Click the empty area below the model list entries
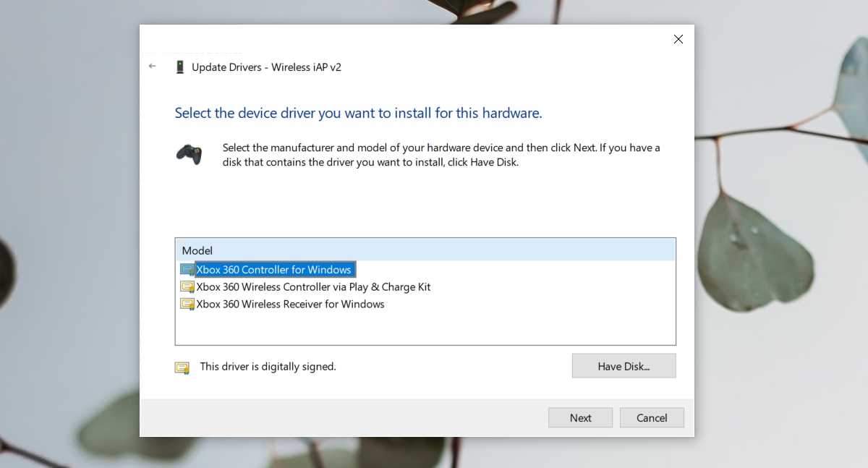The width and height of the screenshot is (868, 468). click(x=425, y=328)
